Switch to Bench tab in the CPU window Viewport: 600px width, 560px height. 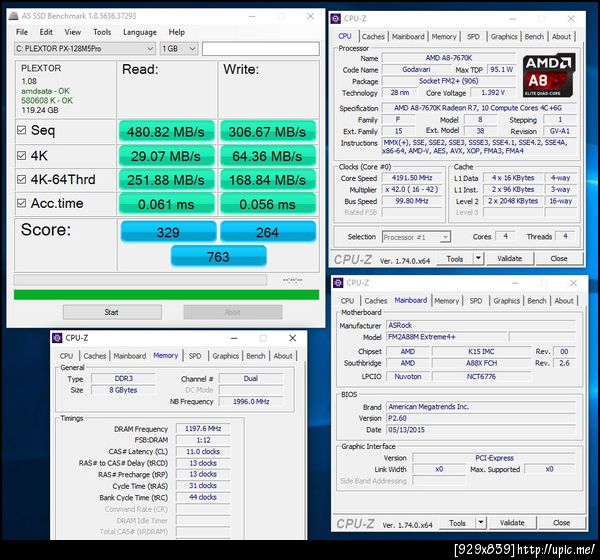tap(534, 37)
